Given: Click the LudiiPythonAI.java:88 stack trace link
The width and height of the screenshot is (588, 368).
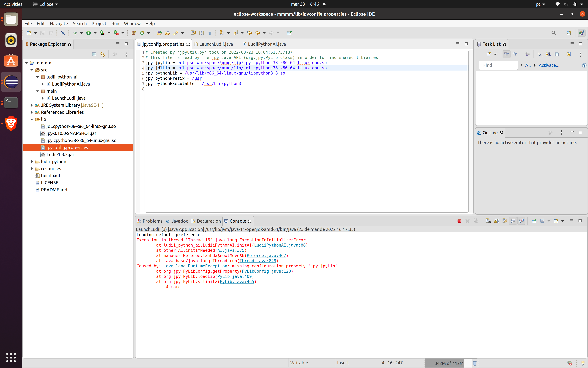Looking at the screenshot, I should (280, 245).
